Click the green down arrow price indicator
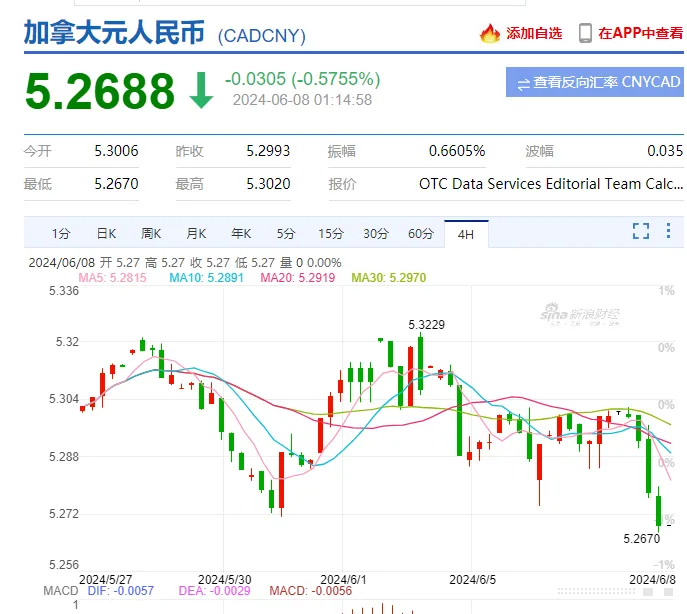The image size is (687, 614). coord(201,89)
